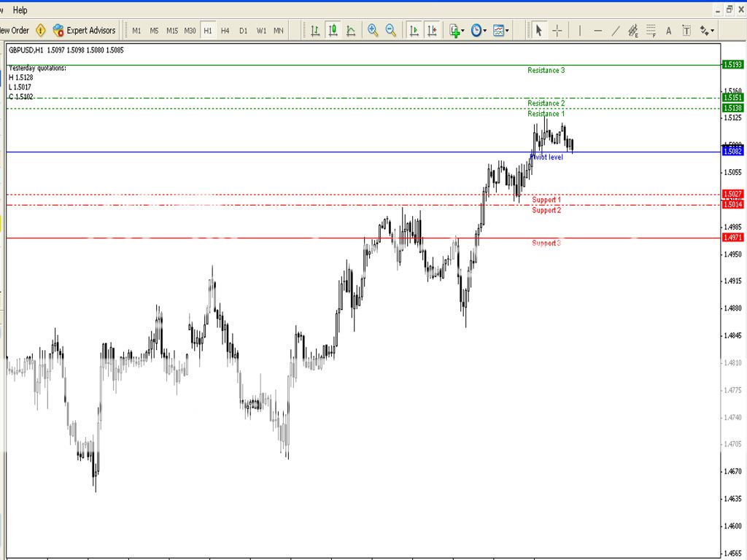Screen dimensions: 747x560
Task: Click the Resistance 1 label
Action: tap(546, 114)
